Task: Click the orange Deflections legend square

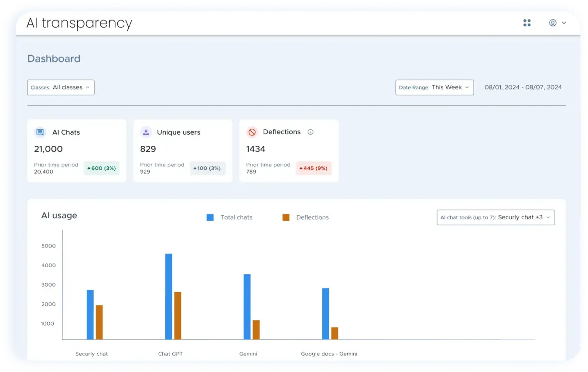Action: (x=286, y=217)
